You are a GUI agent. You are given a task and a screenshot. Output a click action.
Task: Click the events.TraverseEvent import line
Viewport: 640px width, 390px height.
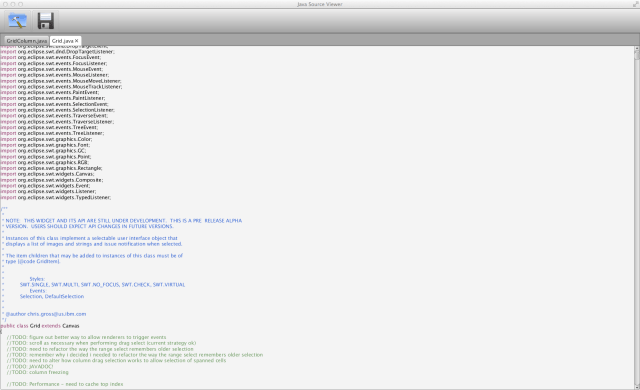54,116
